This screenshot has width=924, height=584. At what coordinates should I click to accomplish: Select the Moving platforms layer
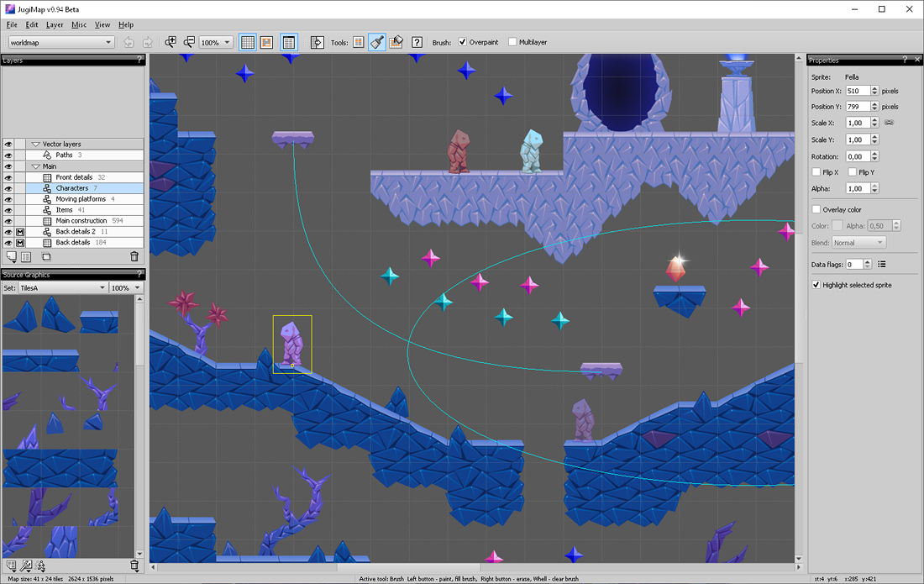pyautogui.click(x=84, y=199)
